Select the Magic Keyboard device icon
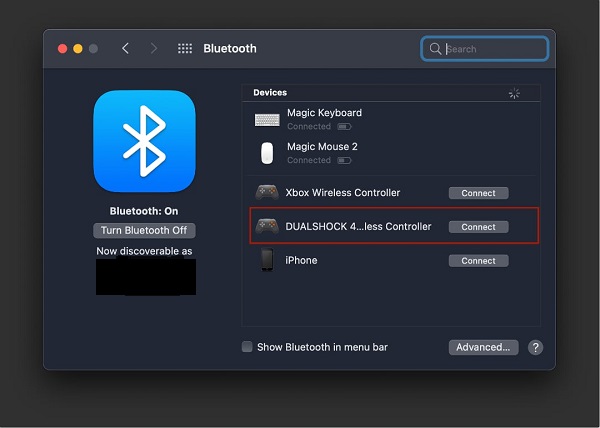This screenshot has height=428, width=600. 267,120
